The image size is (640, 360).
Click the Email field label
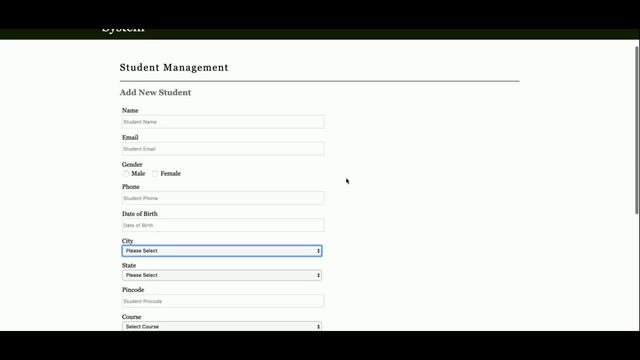click(130, 138)
